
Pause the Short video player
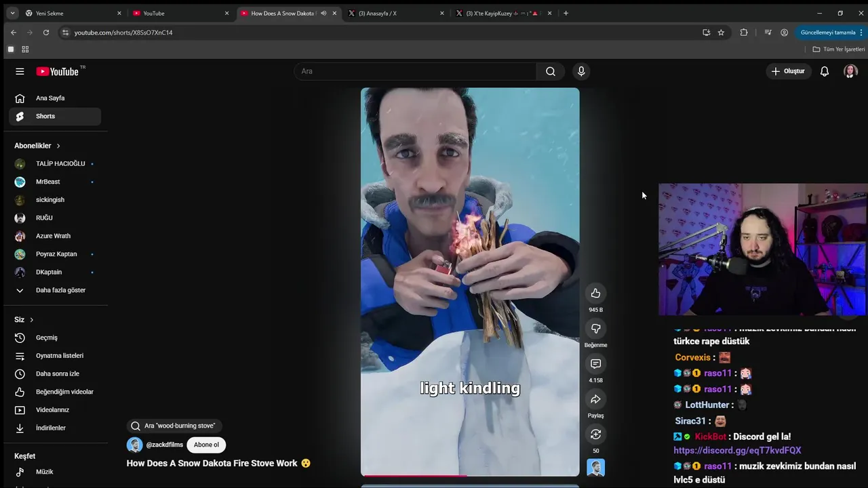(470, 281)
